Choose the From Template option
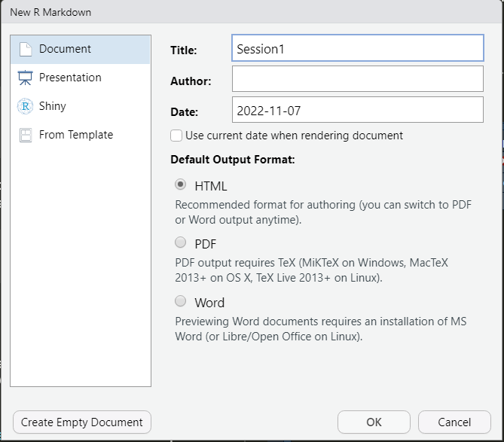The width and height of the screenshot is (504, 442). pyautogui.click(x=81, y=135)
